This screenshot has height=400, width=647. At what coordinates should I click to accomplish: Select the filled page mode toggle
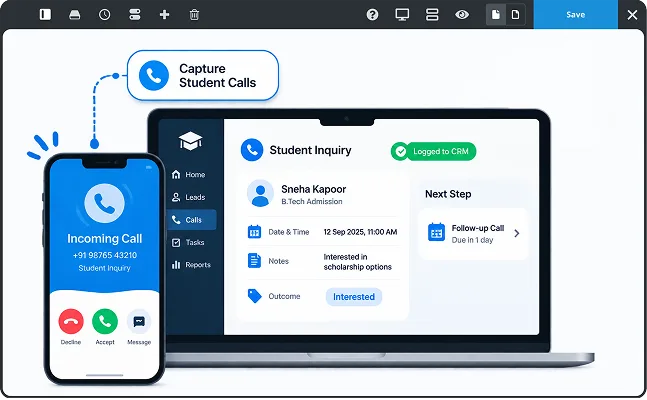(496, 14)
